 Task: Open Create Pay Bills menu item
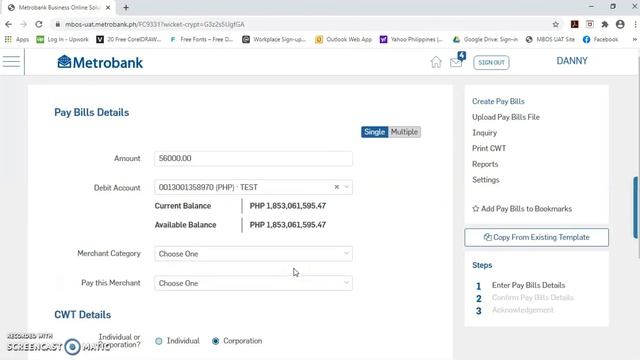pyautogui.click(x=498, y=101)
